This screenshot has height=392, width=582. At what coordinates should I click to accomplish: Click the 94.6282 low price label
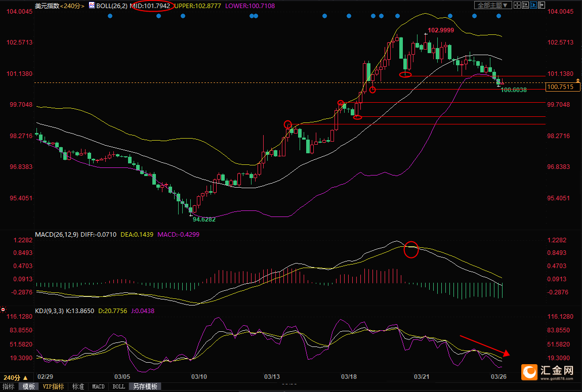204,219
